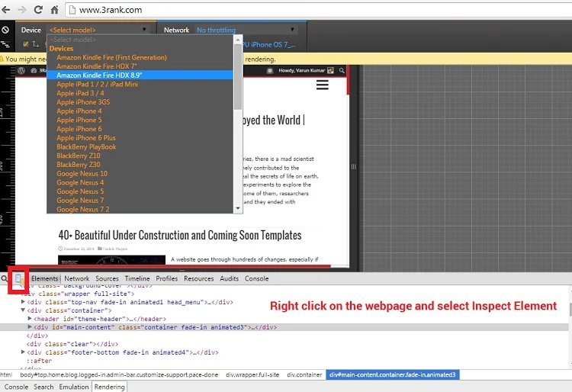Select Amazon Kindle Fire HDX 8.9"
The image size is (572, 392).
tap(140, 75)
